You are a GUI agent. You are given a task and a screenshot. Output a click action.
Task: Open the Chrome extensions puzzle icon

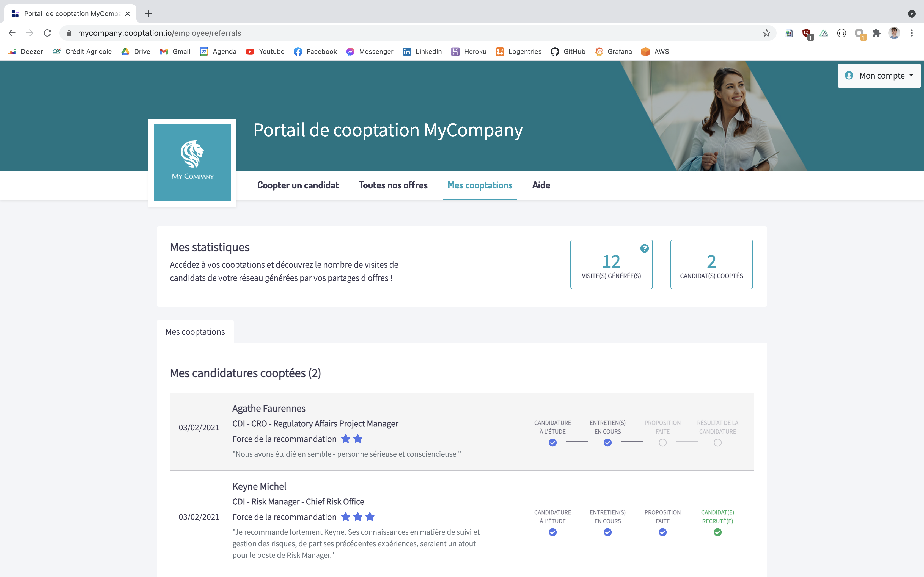tap(877, 33)
